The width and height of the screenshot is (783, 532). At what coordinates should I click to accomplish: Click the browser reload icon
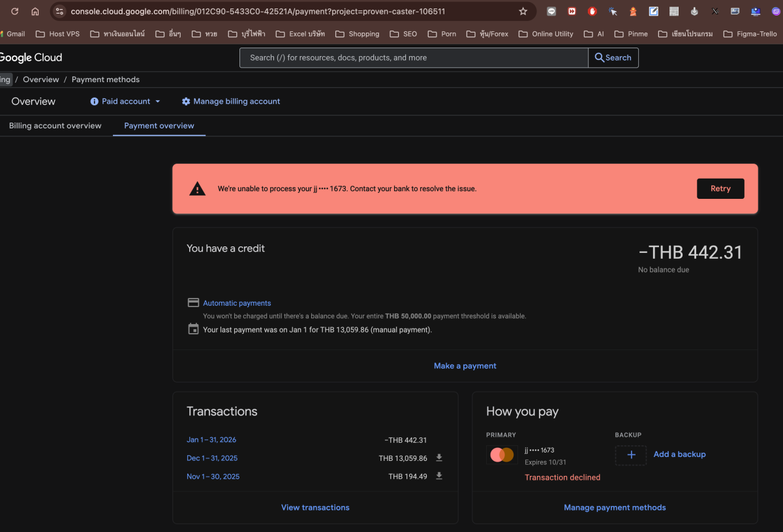pyautogui.click(x=15, y=11)
